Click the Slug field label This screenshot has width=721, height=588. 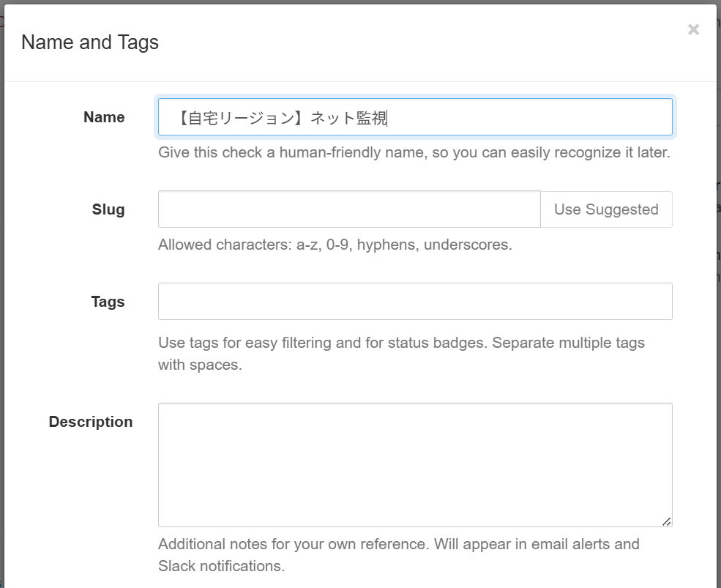click(x=108, y=209)
